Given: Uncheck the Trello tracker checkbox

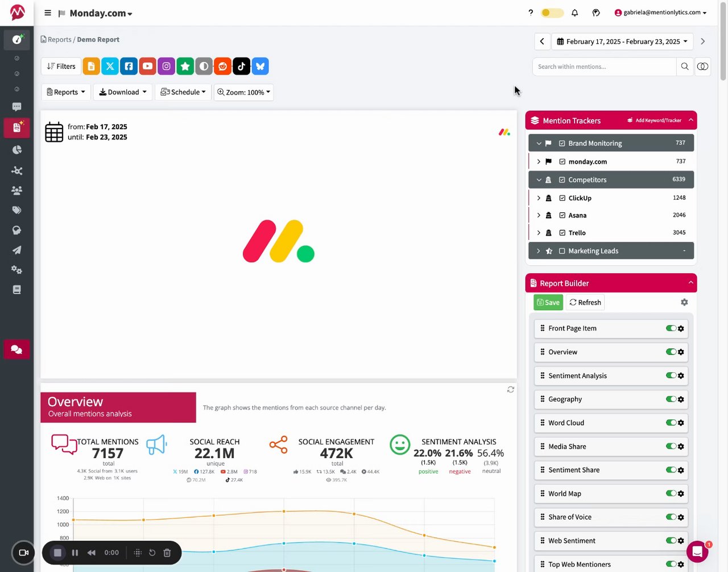Looking at the screenshot, I should coord(562,233).
